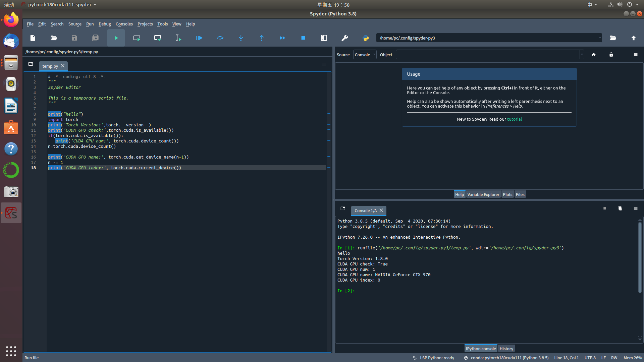Click the Step into function icon
Screen dimensions: 644x362
(240, 38)
